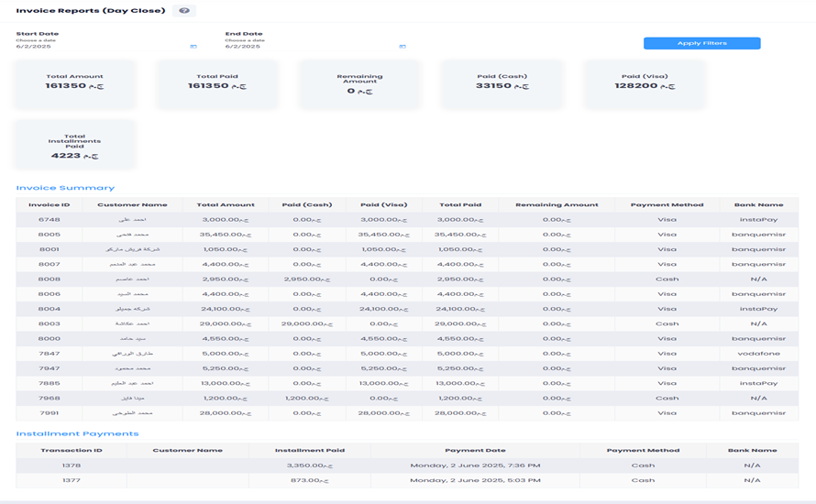This screenshot has width=816, height=504.
Task: Click instaPay bank cell of invoice 6748
Action: click(x=759, y=220)
